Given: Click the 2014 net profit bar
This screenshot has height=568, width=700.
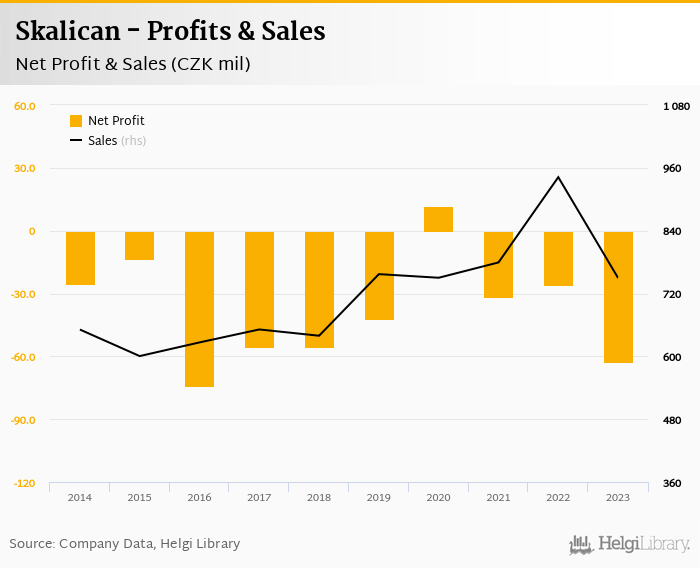Looking at the screenshot, I should coord(80,258).
